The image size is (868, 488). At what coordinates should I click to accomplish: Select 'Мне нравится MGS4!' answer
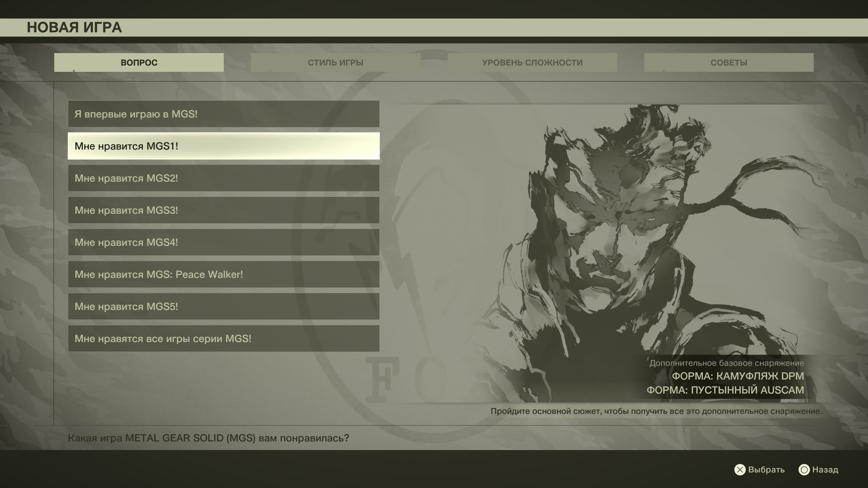coord(223,242)
